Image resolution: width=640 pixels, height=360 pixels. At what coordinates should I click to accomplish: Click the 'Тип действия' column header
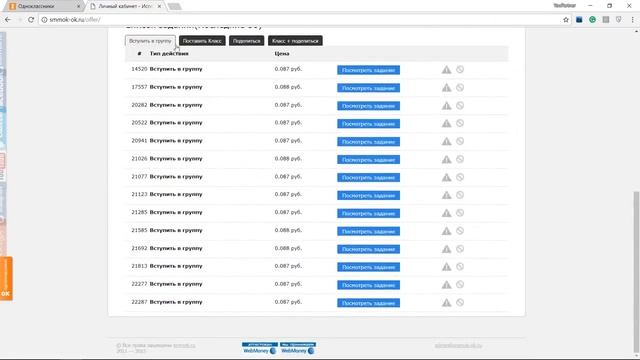pyautogui.click(x=169, y=53)
